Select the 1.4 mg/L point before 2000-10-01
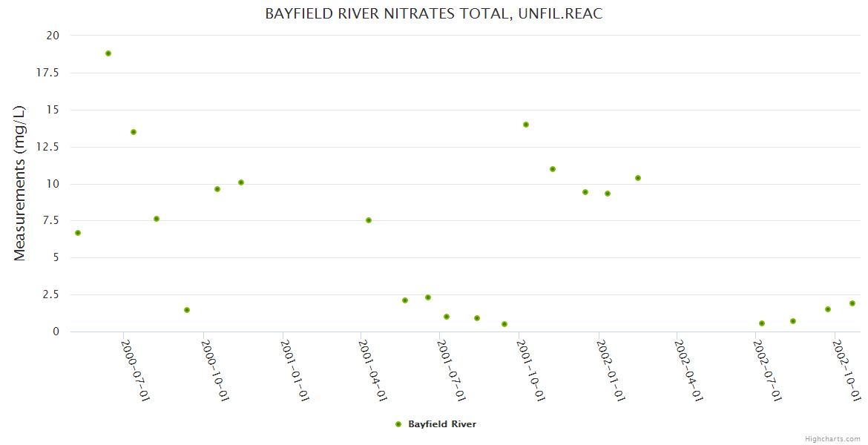The image size is (868, 445). (187, 310)
